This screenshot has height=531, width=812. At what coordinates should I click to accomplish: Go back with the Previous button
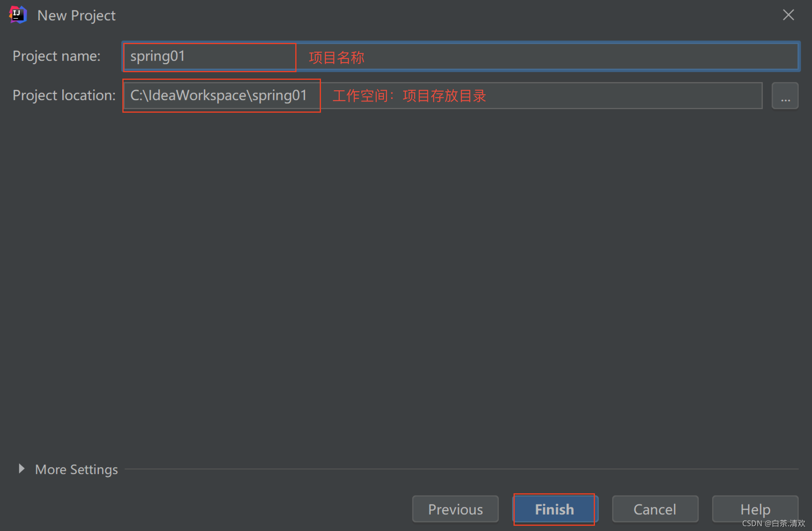pyautogui.click(x=455, y=509)
